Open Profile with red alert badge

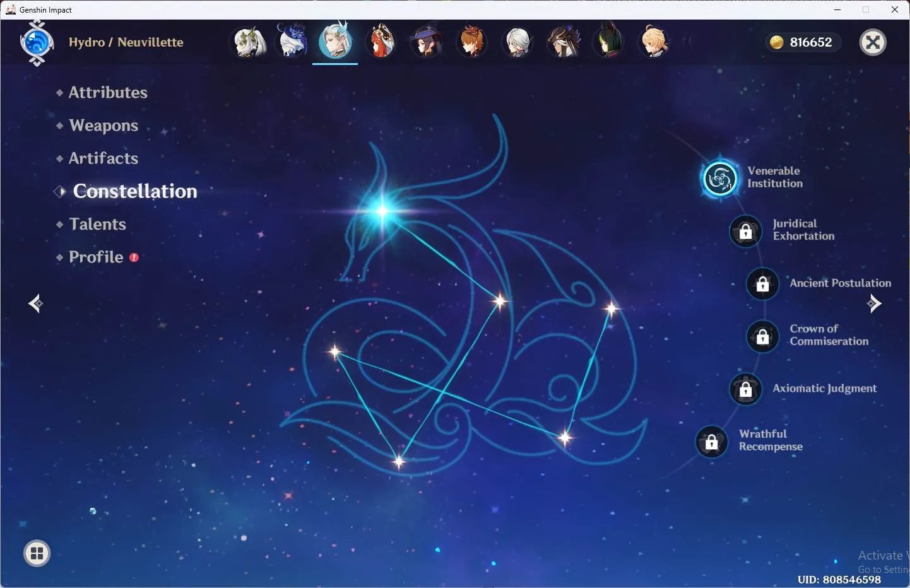coord(97,257)
